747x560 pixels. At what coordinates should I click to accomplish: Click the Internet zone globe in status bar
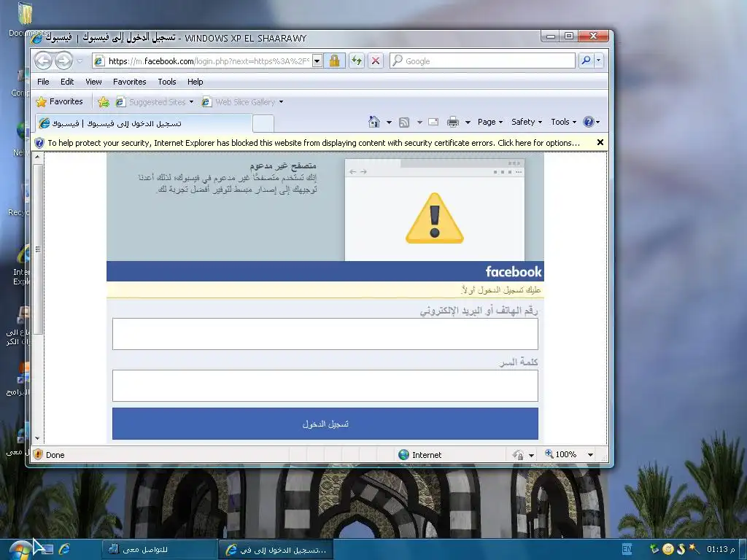coord(403,455)
